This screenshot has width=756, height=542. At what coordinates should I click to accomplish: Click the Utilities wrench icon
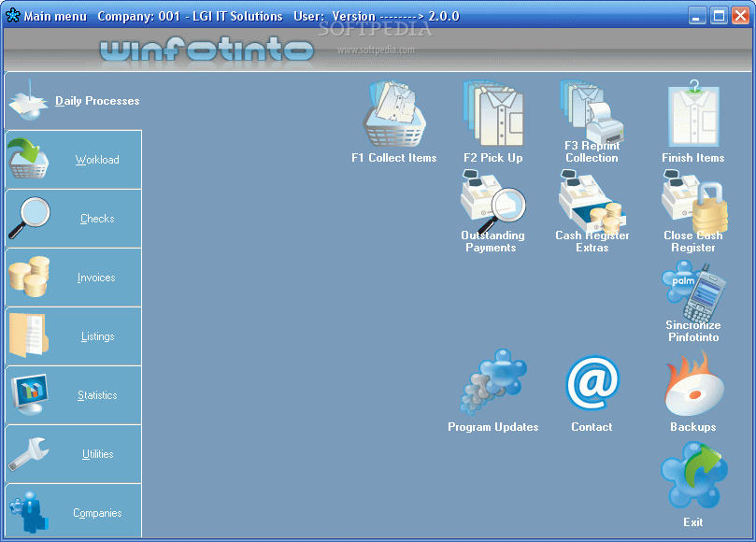28,453
